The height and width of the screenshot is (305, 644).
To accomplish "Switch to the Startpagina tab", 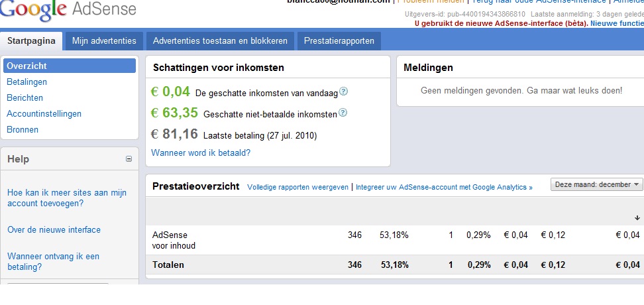I will click(x=31, y=41).
